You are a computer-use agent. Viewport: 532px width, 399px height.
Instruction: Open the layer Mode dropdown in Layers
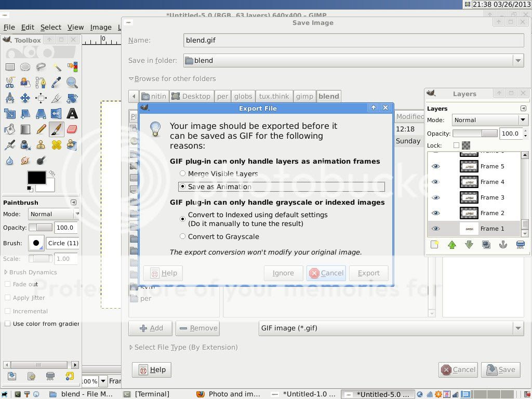490,120
